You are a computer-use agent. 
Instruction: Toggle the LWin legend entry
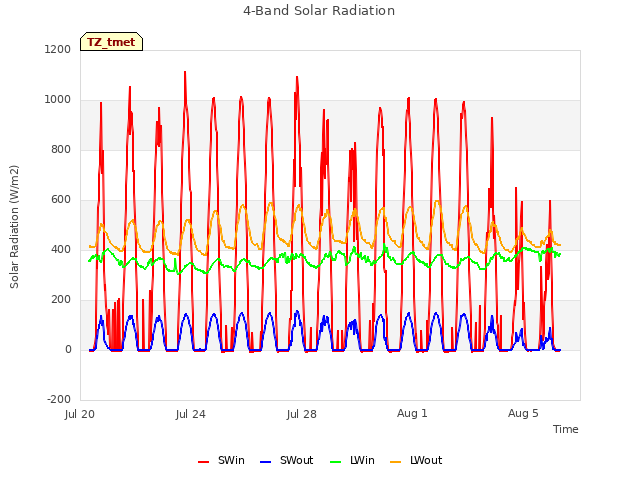(x=352, y=460)
